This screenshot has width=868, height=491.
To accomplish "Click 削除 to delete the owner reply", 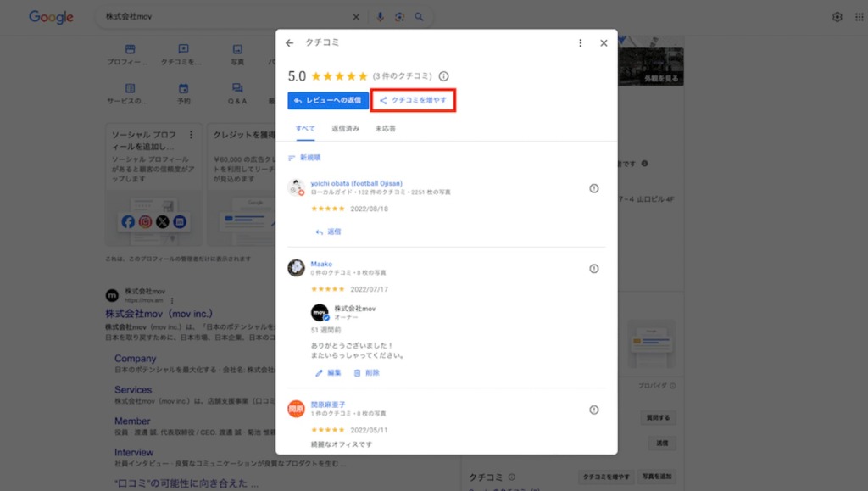I will click(367, 372).
